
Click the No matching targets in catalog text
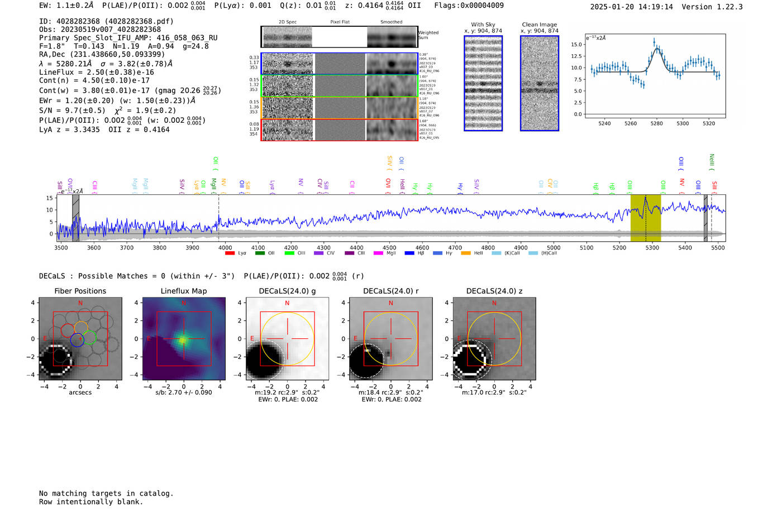pos(106,493)
